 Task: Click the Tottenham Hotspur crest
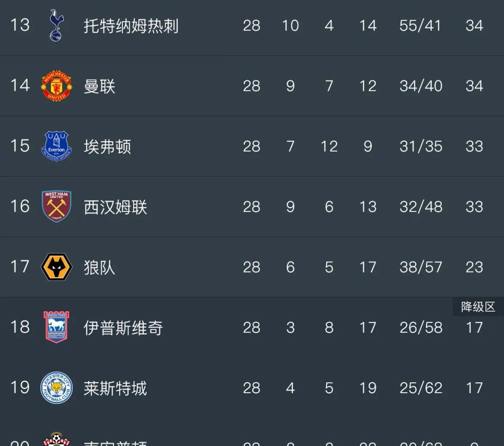pyautogui.click(x=56, y=25)
